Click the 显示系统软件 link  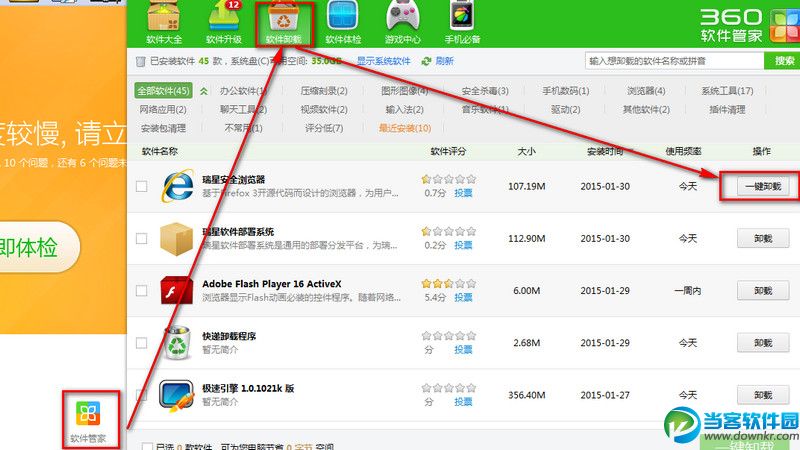coord(383,61)
